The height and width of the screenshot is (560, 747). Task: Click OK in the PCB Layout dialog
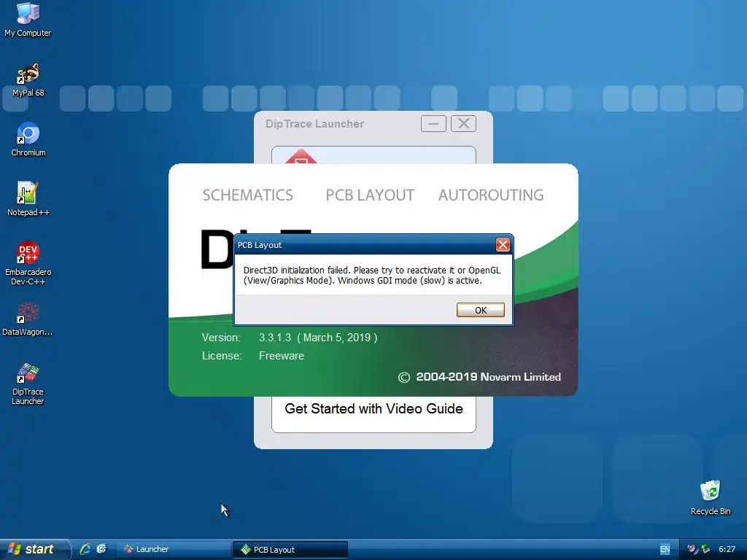coord(480,310)
